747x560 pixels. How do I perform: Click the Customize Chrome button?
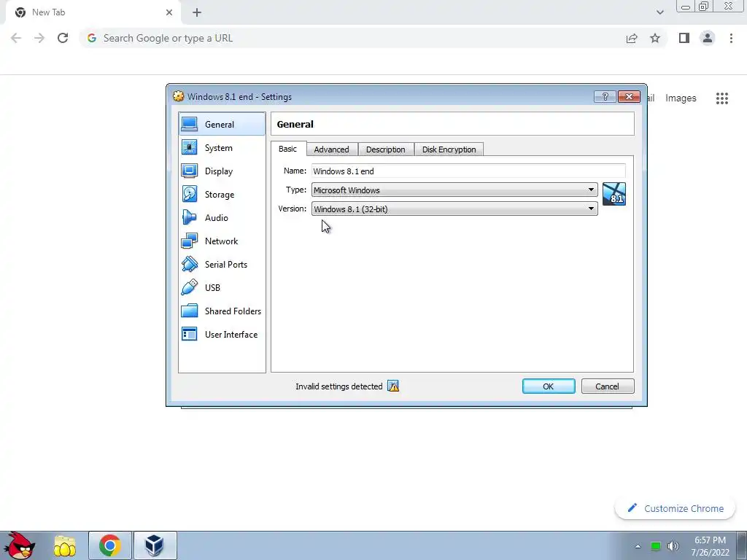(676, 508)
